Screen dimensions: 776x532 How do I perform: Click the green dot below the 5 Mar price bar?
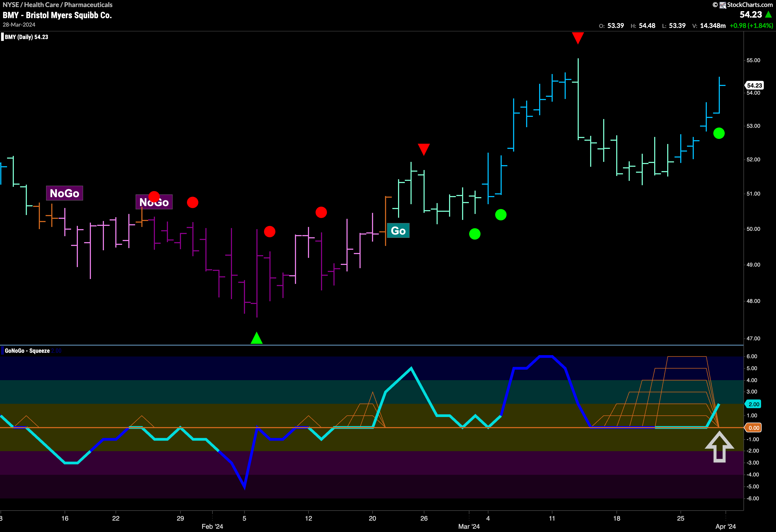click(501, 214)
